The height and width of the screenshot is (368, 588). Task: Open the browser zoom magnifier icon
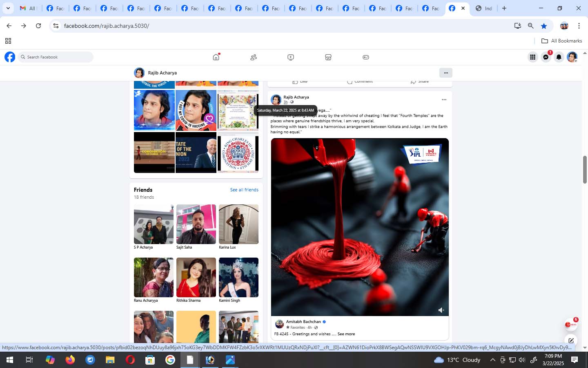[x=531, y=26]
